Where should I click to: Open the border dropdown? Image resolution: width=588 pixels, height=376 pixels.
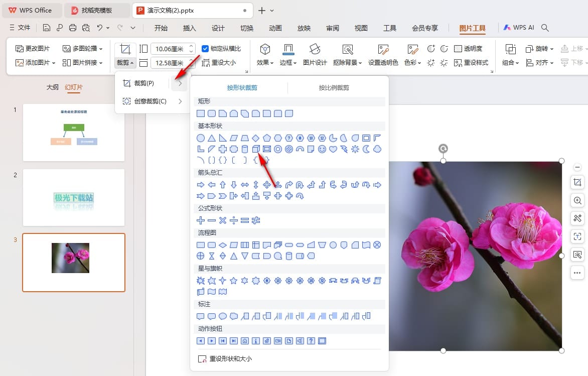(x=288, y=63)
